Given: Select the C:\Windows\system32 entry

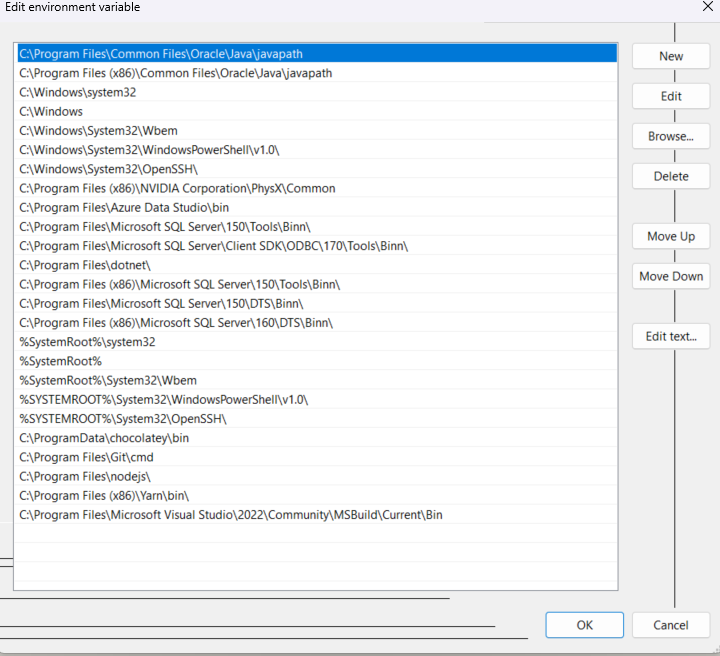Looking at the screenshot, I should tap(317, 92).
